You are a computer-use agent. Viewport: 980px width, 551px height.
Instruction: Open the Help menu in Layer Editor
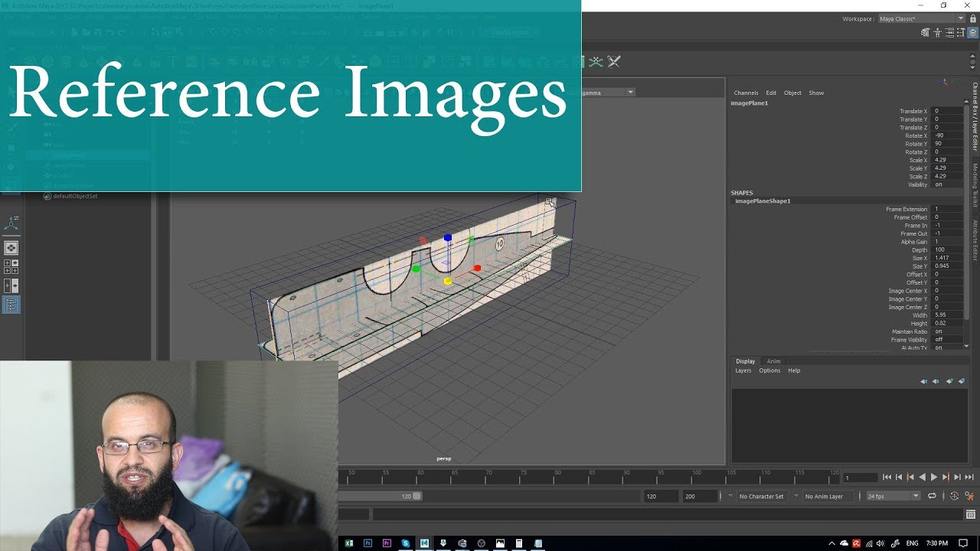[794, 370]
